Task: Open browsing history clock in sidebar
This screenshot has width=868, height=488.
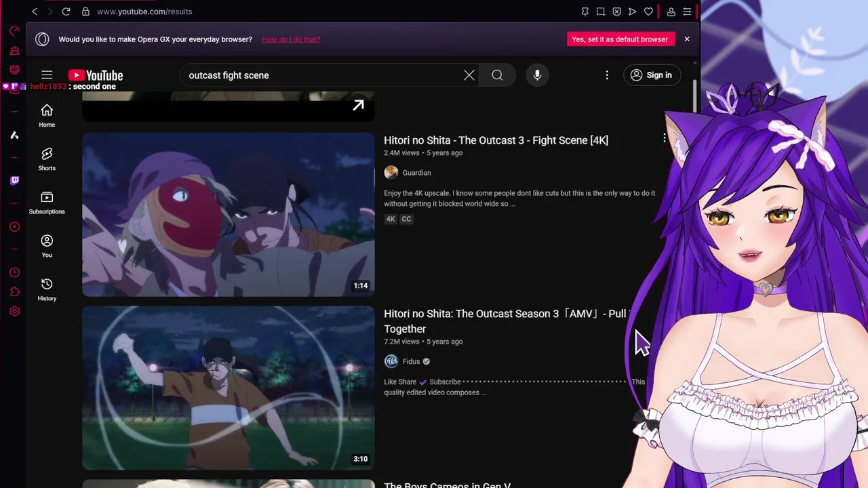Action: click(14, 272)
